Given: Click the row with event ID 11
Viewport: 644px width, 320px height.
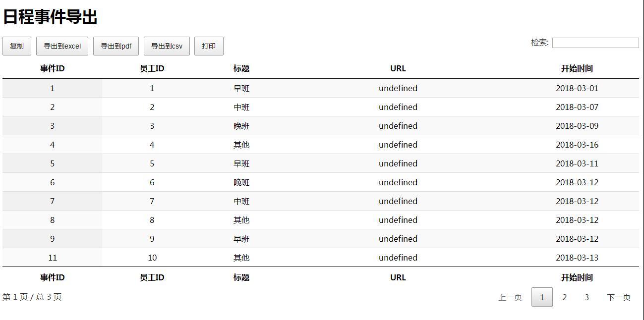Looking at the screenshot, I should (52, 258).
